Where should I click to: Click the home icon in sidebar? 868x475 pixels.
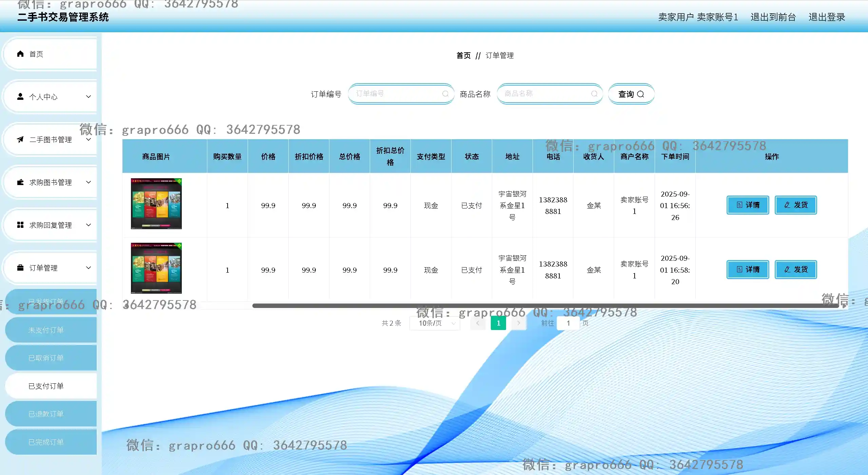(x=20, y=54)
